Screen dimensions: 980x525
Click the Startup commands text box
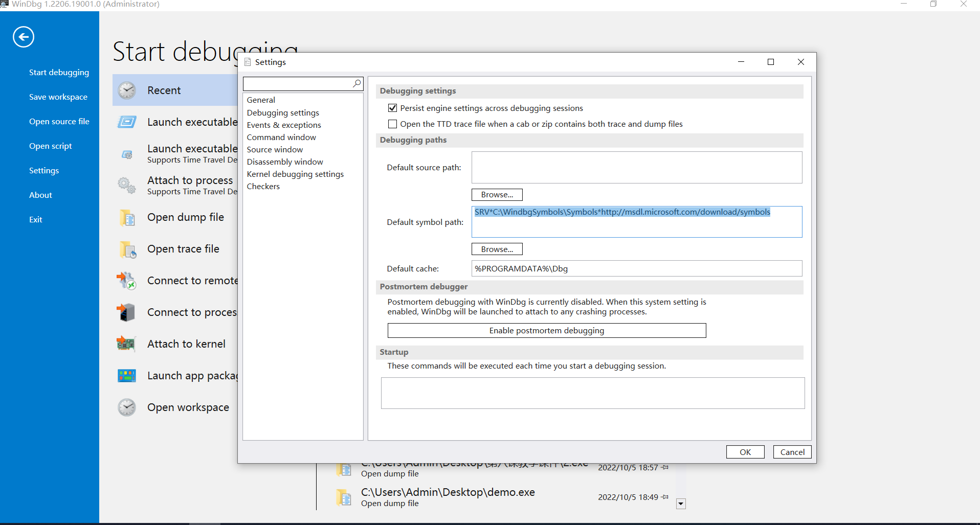click(x=593, y=393)
